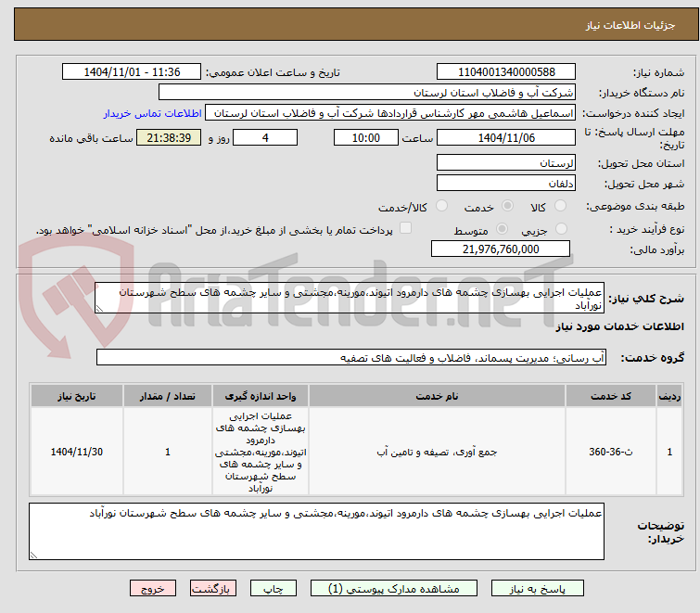Click the جزئیات اطلاعات نیاز page header
The image size is (700, 613).
point(630,25)
